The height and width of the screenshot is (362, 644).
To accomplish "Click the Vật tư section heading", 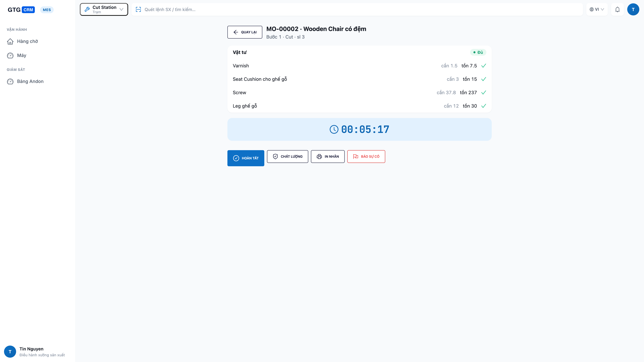I will [x=239, y=52].
